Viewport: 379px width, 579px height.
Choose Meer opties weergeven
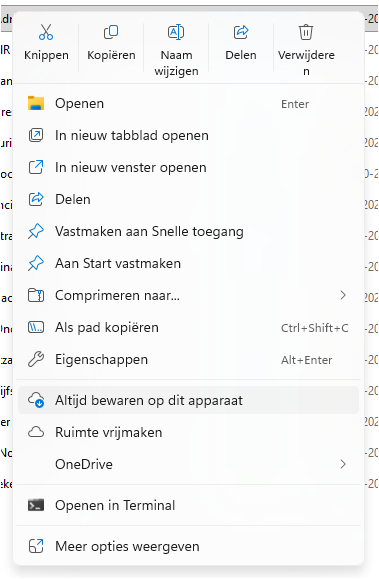point(188,546)
